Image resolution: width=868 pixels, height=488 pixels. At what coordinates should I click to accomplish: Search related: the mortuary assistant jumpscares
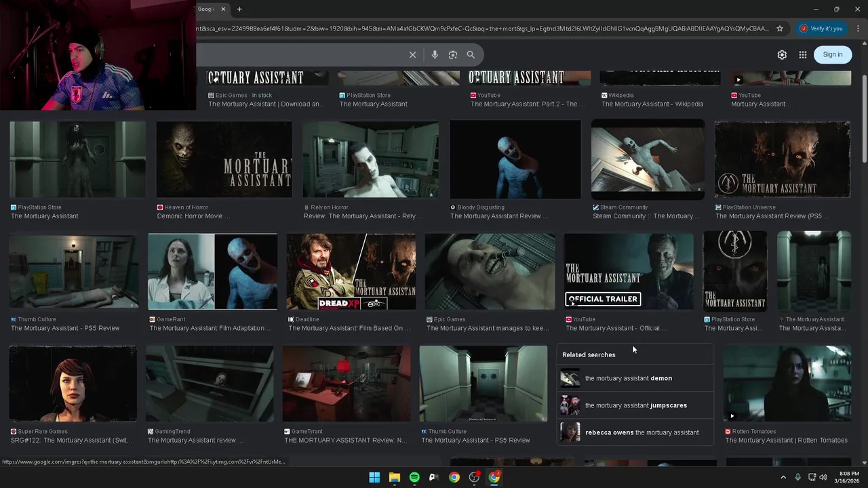pyautogui.click(x=635, y=405)
